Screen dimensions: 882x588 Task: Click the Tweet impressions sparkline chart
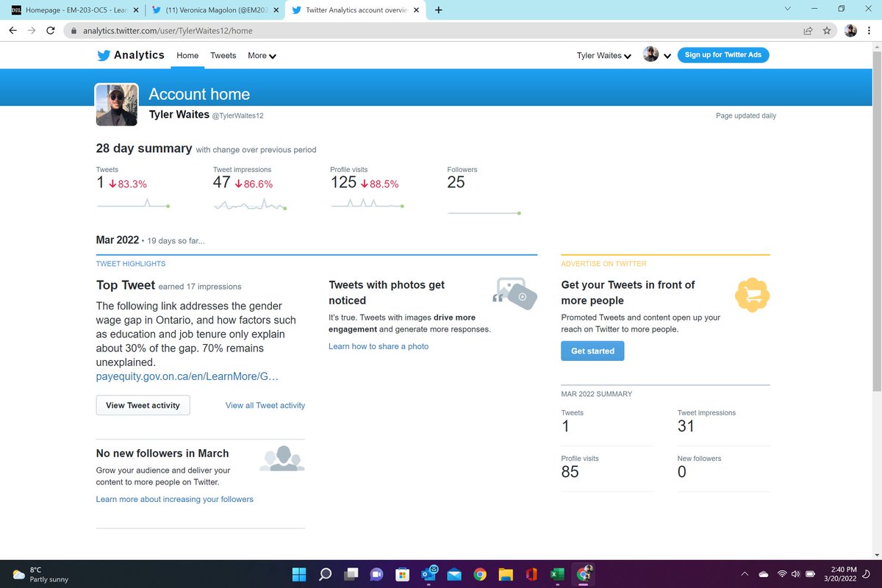coord(250,205)
